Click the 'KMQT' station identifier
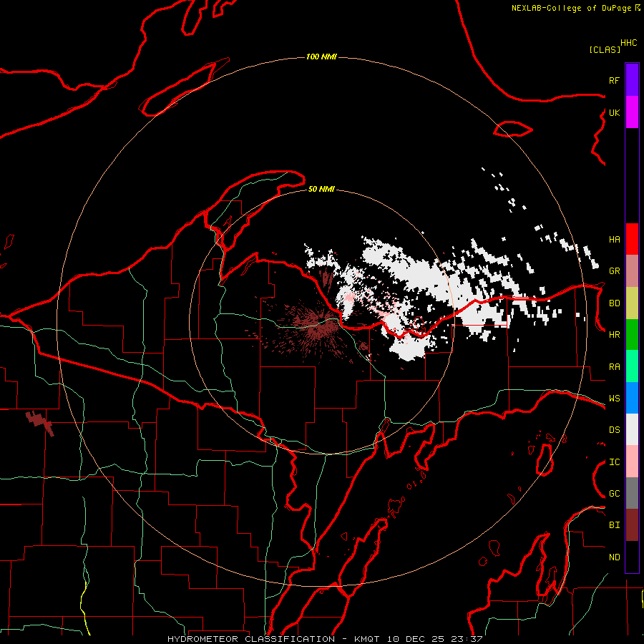Image resolution: width=644 pixels, height=644 pixels. pyautogui.click(x=367, y=639)
